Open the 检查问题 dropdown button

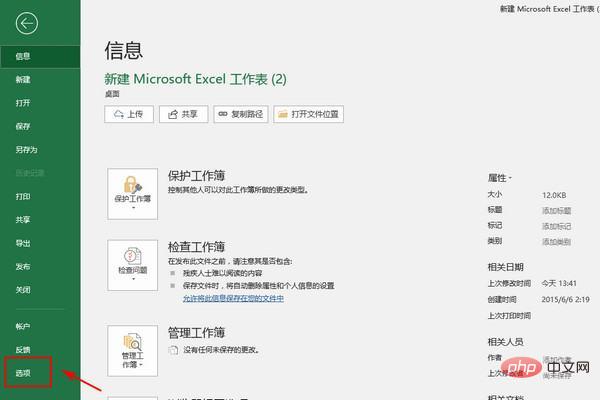133,265
